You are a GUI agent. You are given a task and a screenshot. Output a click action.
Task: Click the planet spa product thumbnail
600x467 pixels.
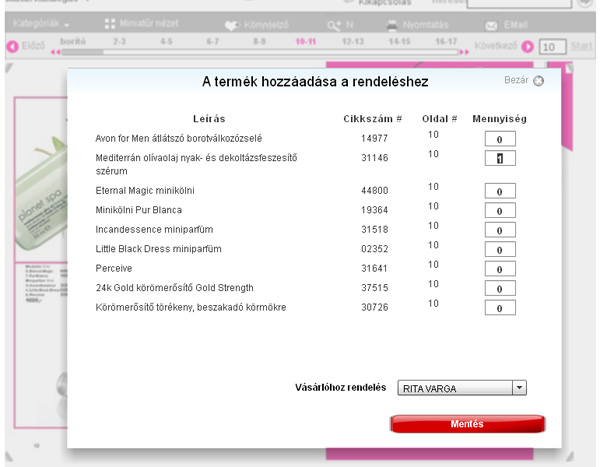click(40, 193)
